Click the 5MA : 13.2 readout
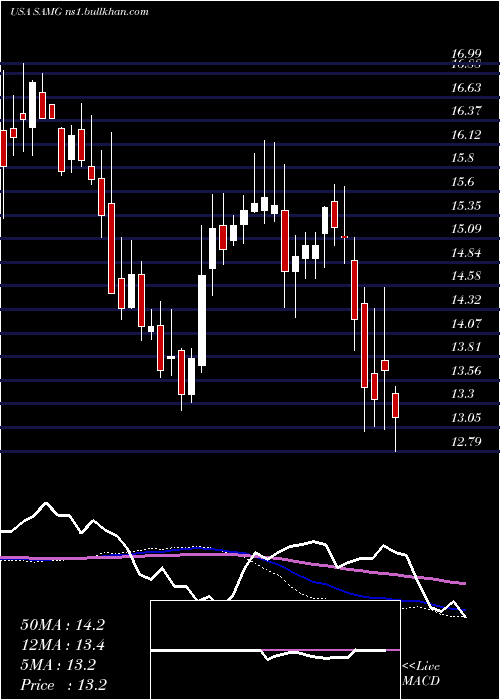 pyautogui.click(x=58, y=665)
